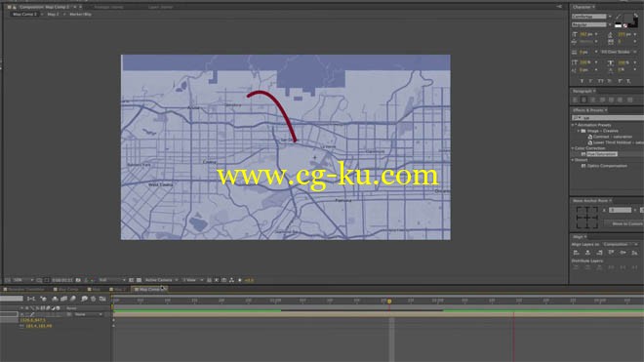The height and width of the screenshot is (362, 644).
Task: Click the fill color swatch in Character panel
Action: tap(628, 19)
